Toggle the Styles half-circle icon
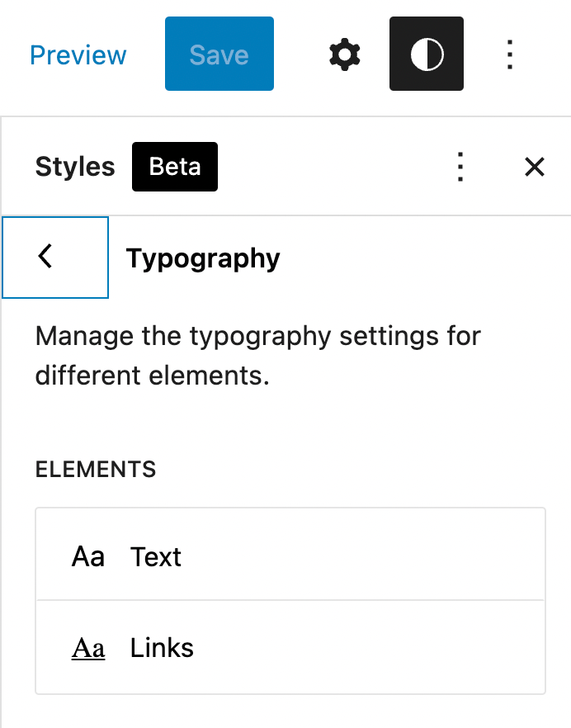The height and width of the screenshot is (728, 571). pos(427,55)
